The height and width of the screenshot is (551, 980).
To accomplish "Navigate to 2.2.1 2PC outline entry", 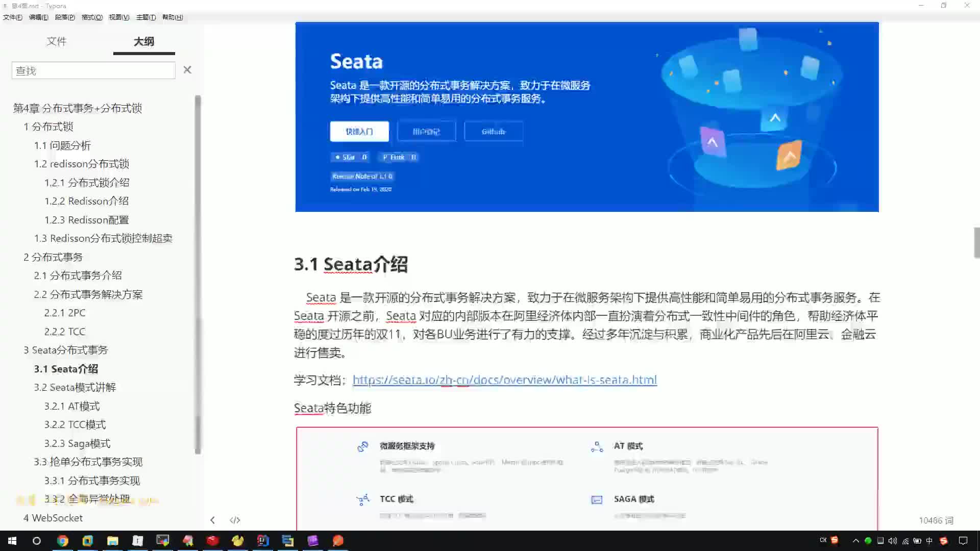I will [65, 313].
